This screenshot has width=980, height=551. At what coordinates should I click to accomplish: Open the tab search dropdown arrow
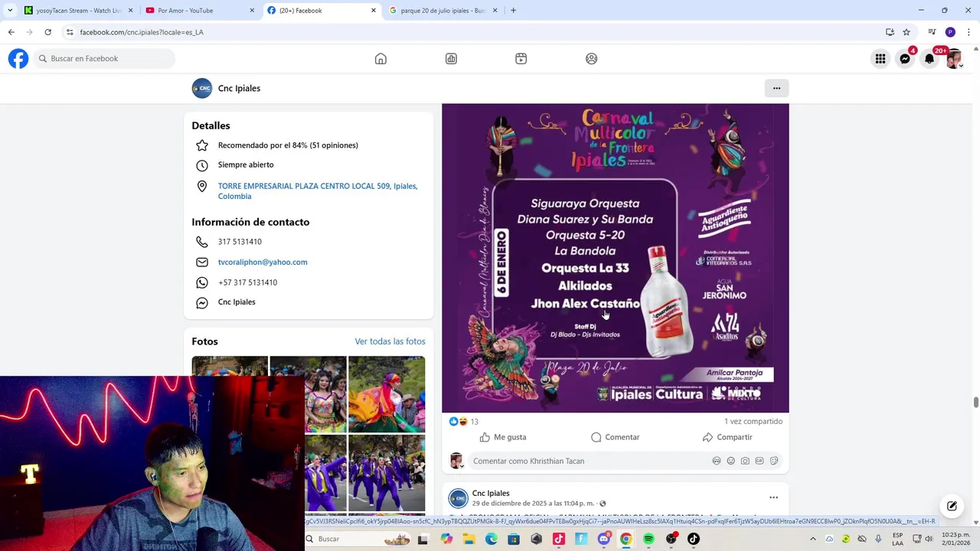10,11
